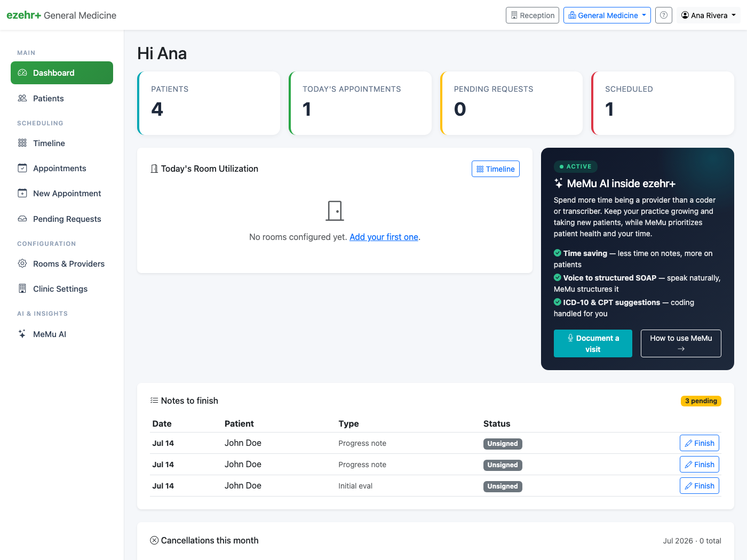
Task: Click the list icon beside Notes to finish
Action: pyautogui.click(x=154, y=401)
